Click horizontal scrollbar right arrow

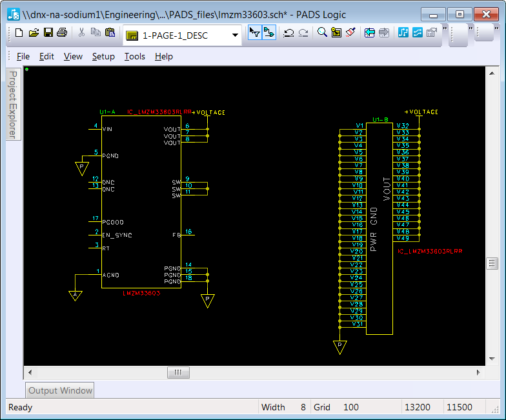[x=479, y=373]
